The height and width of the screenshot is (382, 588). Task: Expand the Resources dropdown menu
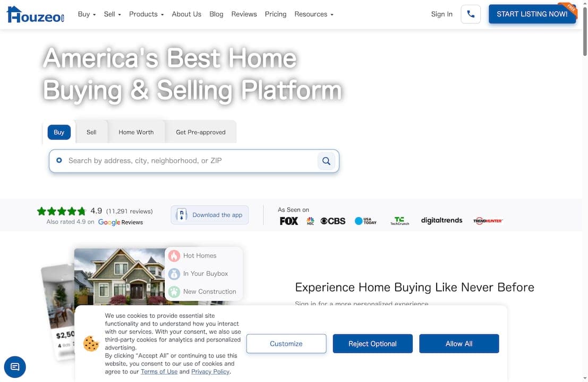[313, 14]
